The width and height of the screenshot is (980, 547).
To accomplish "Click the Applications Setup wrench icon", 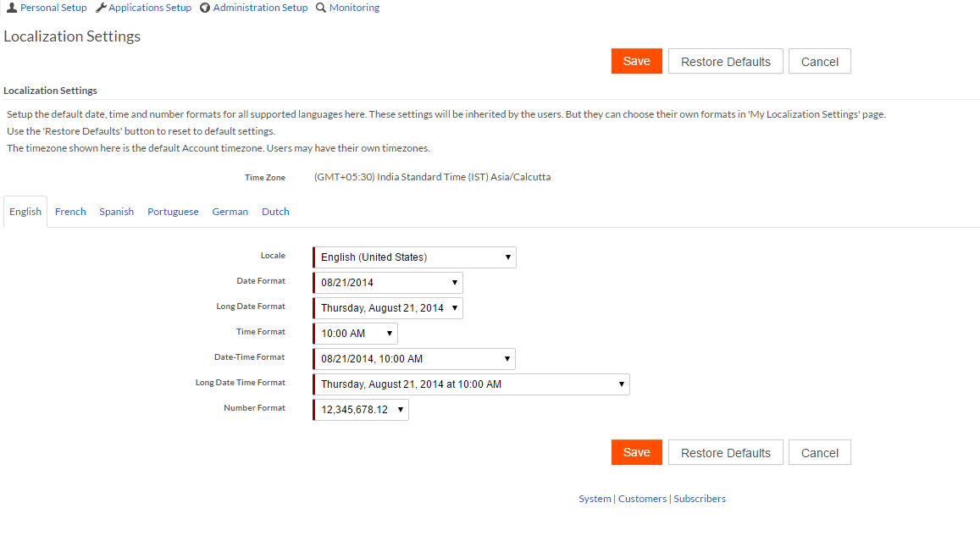I will [x=101, y=8].
